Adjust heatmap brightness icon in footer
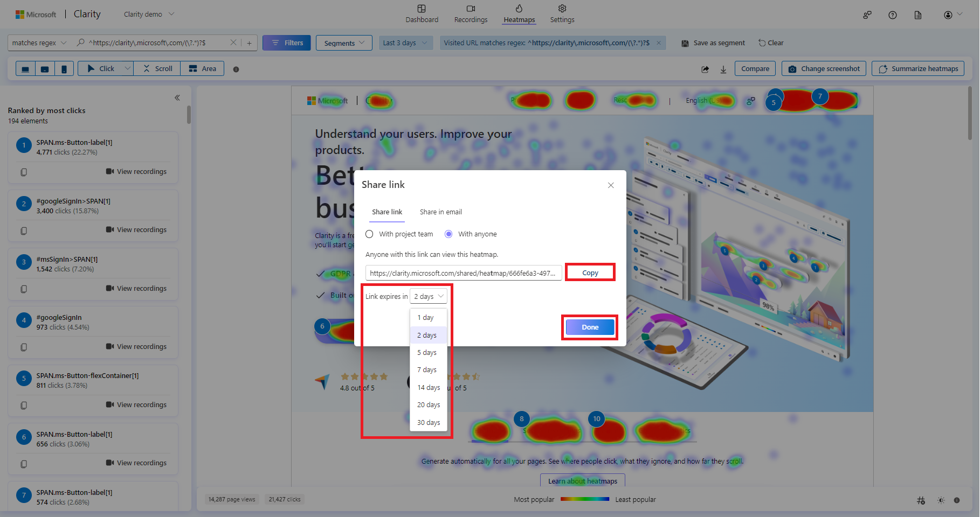 coord(941,500)
